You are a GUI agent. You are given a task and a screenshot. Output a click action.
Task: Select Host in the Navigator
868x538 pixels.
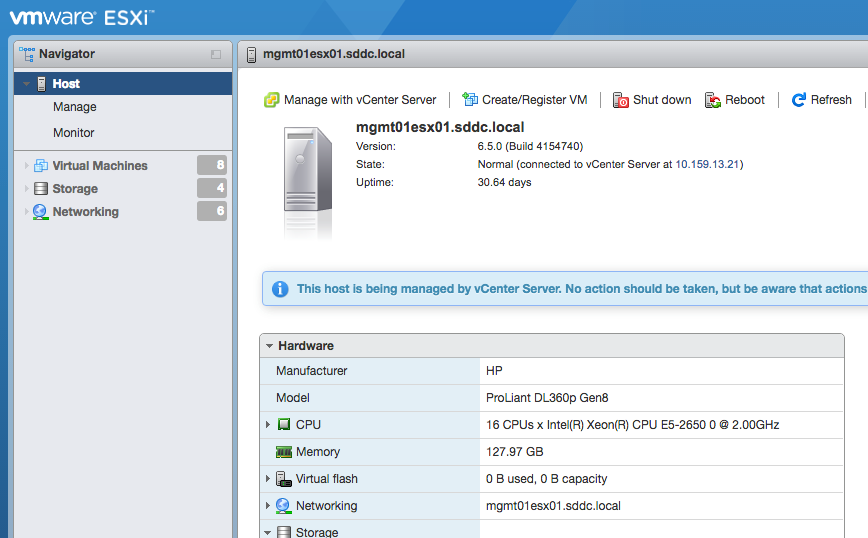point(123,84)
